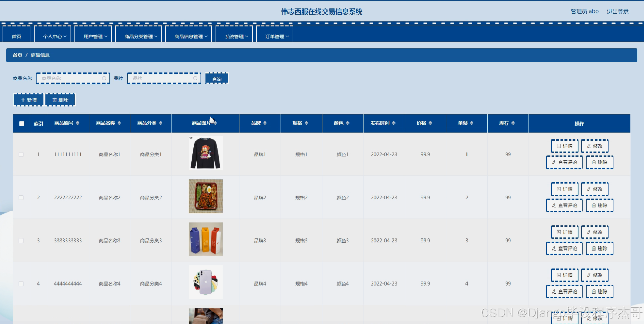Sort by 规格 column arrows
Viewport: 644px width, 324px height.
pyautogui.click(x=306, y=123)
